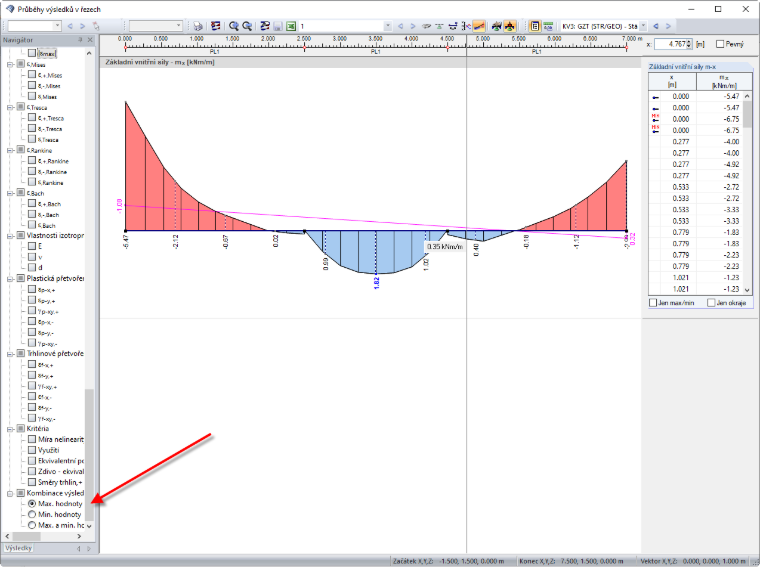Click the print icon in toolbar
The height and width of the screenshot is (570, 760).
[198, 26]
